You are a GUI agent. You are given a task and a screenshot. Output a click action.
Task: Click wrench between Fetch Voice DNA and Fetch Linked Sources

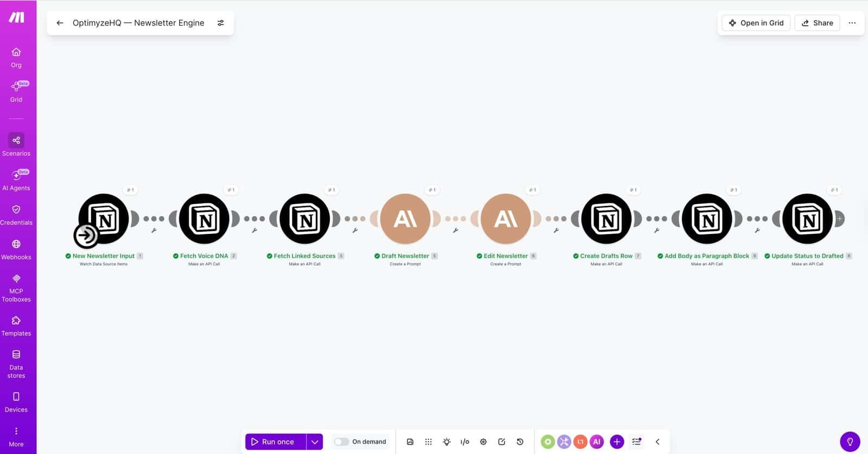(x=254, y=231)
